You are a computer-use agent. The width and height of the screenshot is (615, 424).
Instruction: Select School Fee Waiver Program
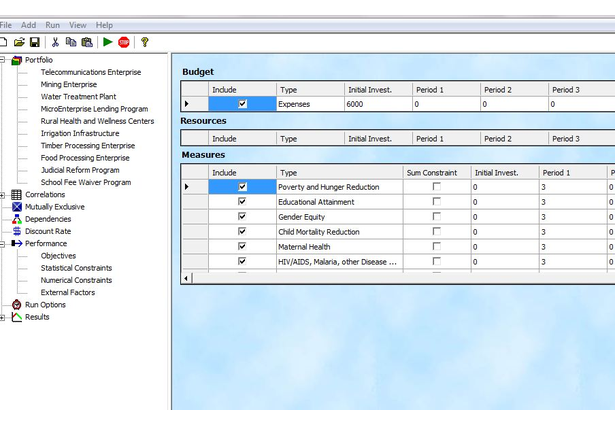[86, 182]
